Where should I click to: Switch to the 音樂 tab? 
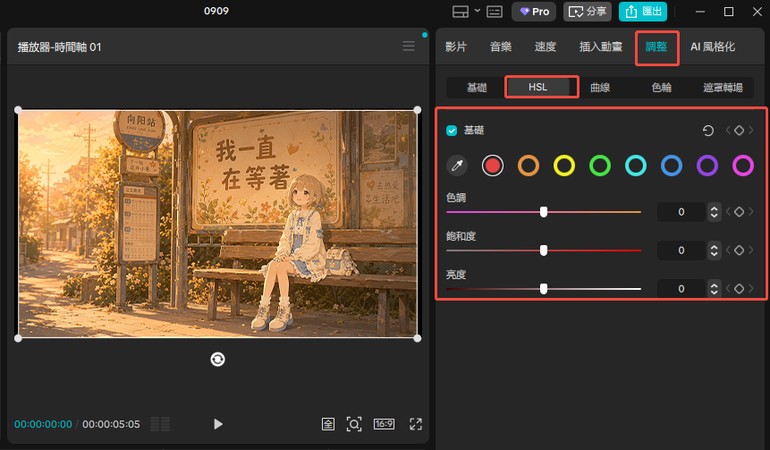(x=500, y=47)
